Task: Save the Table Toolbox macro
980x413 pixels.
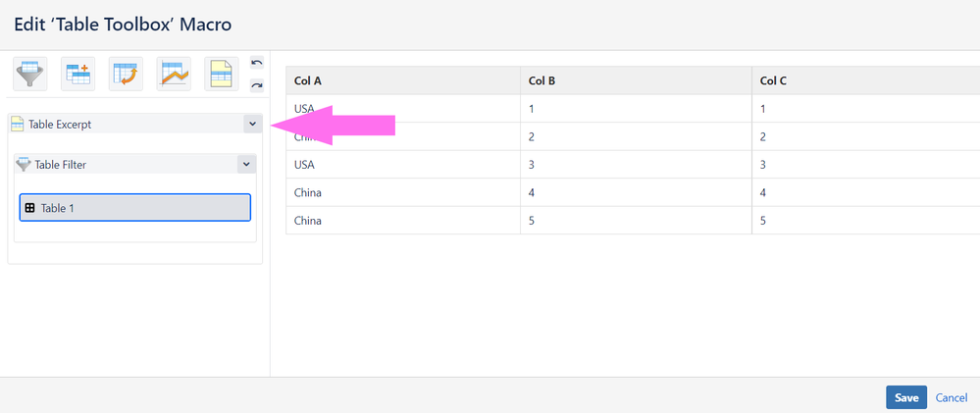Action: pos(906,397)
